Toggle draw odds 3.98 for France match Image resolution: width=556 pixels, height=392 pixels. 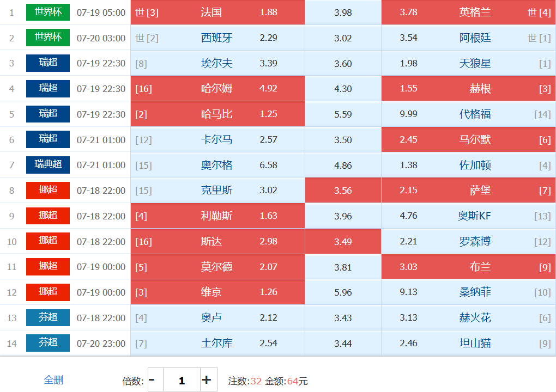[343, 13]
